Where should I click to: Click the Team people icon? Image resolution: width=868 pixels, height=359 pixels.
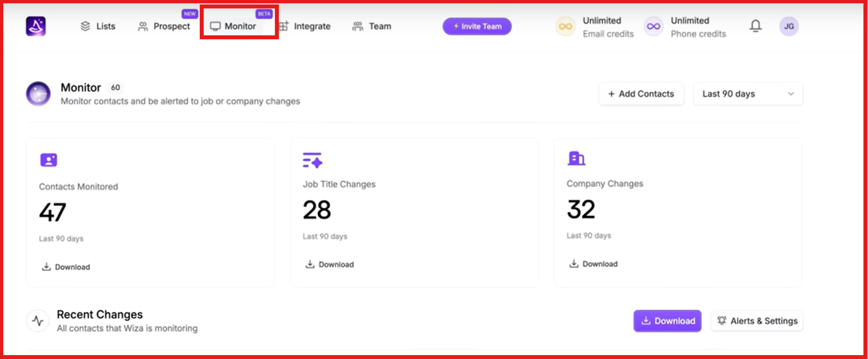click(358, 26)
